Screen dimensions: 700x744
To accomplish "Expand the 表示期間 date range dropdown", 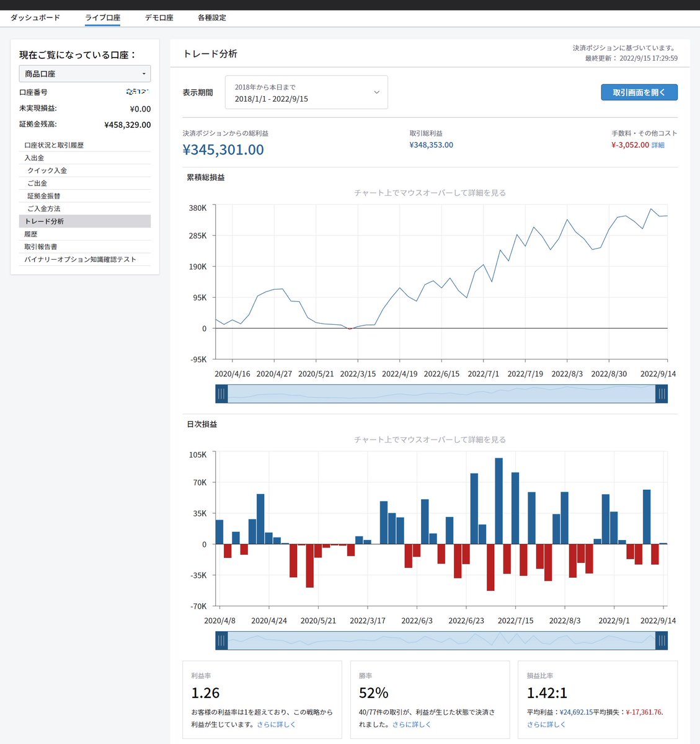I will tap(306, 92).
